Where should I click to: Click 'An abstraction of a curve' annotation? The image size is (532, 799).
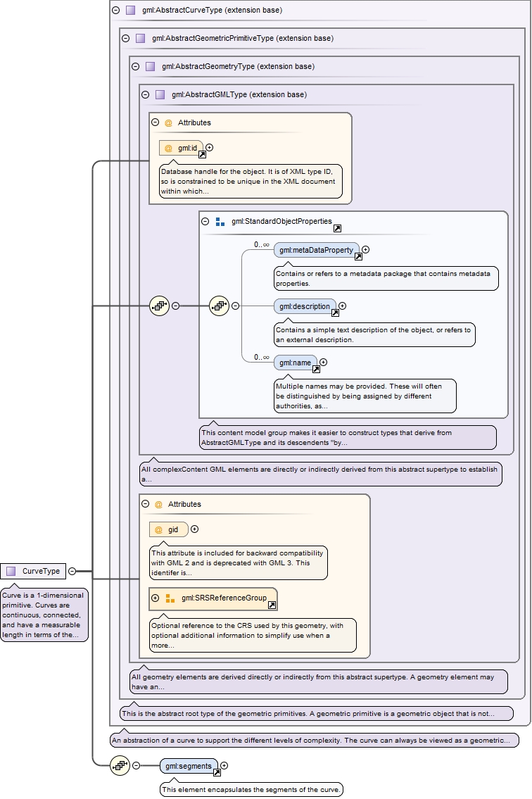(x=315, y=740)
